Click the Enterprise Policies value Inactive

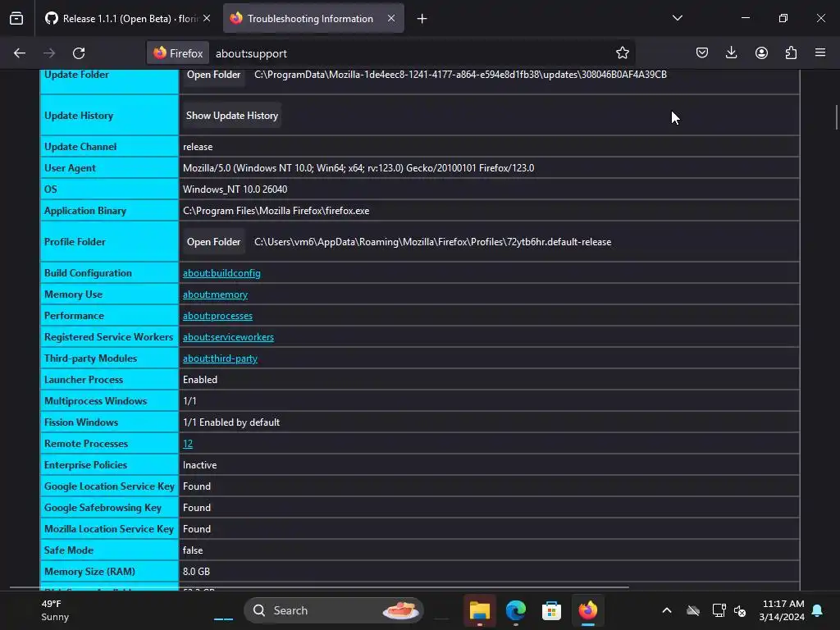199,465
